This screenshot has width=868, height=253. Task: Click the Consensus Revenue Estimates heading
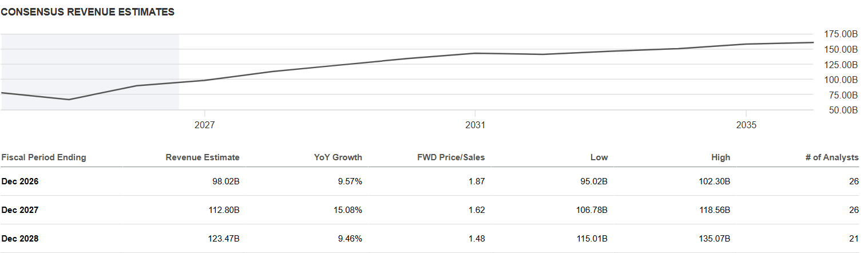pyautogui.click(x=88, y=12)
